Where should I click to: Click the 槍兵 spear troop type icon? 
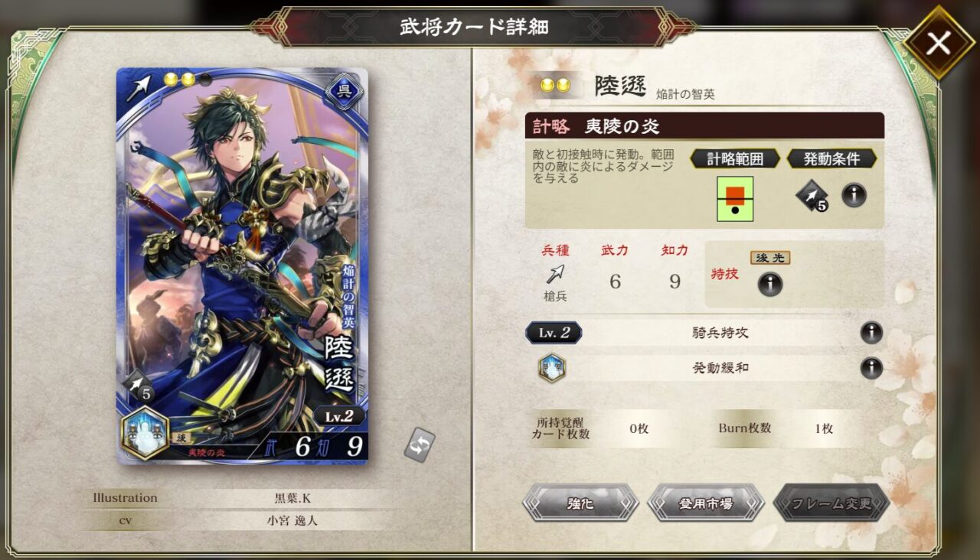pyautogui.click(x=557, y=275)
